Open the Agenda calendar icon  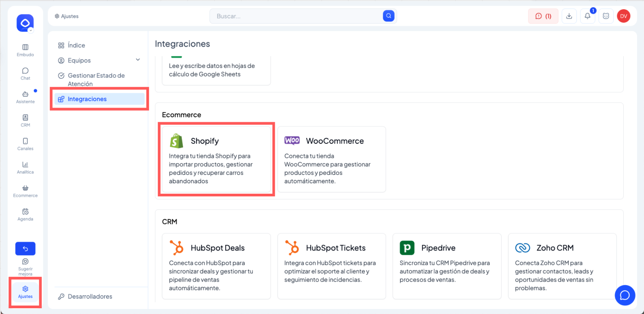click(25, 212)
